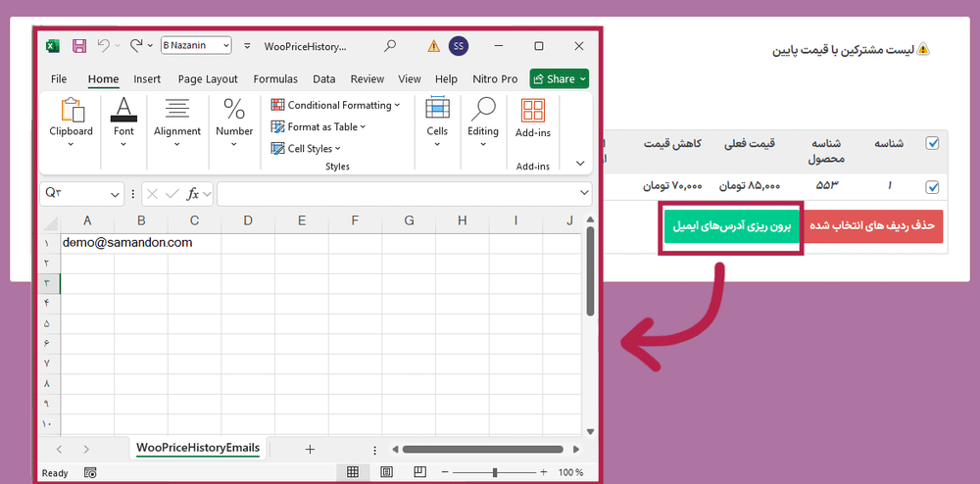Open the File menu tab
980x484 pixels.
pos(59,78)
